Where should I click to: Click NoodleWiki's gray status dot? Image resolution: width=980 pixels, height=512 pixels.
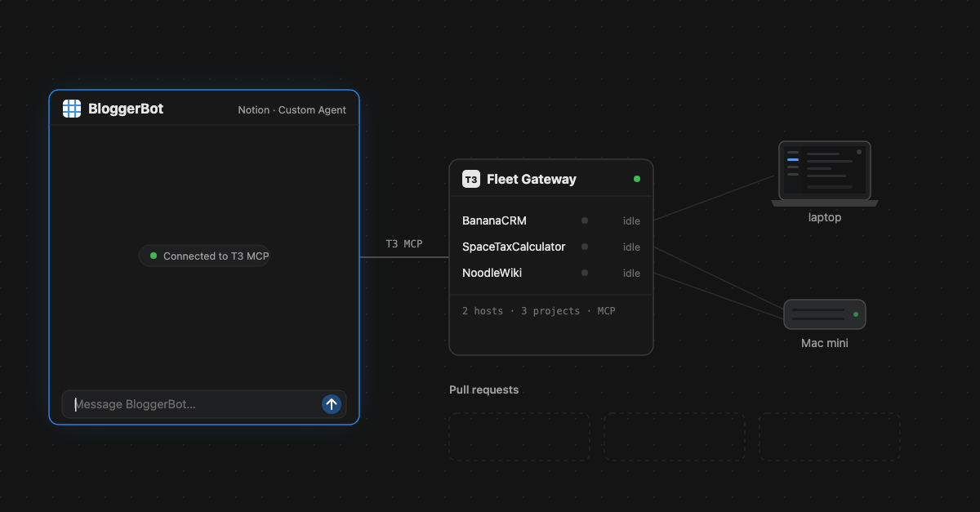tap(585, 273)
